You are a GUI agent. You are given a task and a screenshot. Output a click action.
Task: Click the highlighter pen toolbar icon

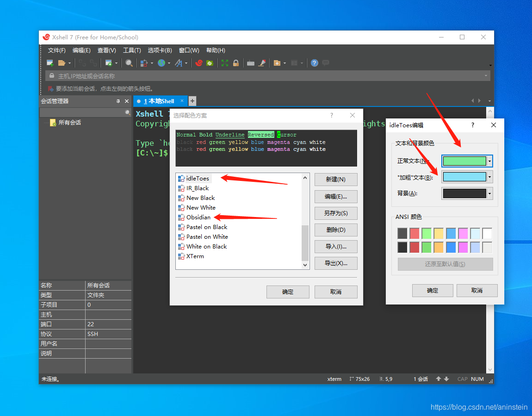point(262,63)
